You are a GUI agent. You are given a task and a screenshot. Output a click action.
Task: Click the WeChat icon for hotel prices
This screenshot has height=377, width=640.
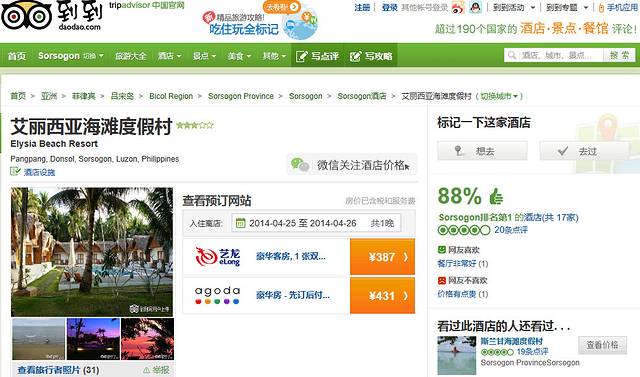300,164
